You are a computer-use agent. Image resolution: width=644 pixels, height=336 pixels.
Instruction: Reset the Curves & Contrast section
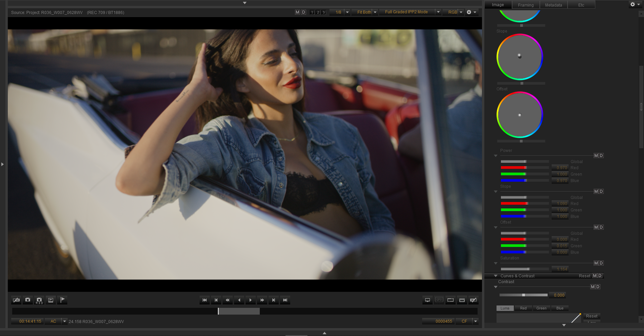(x=584, y=276)
